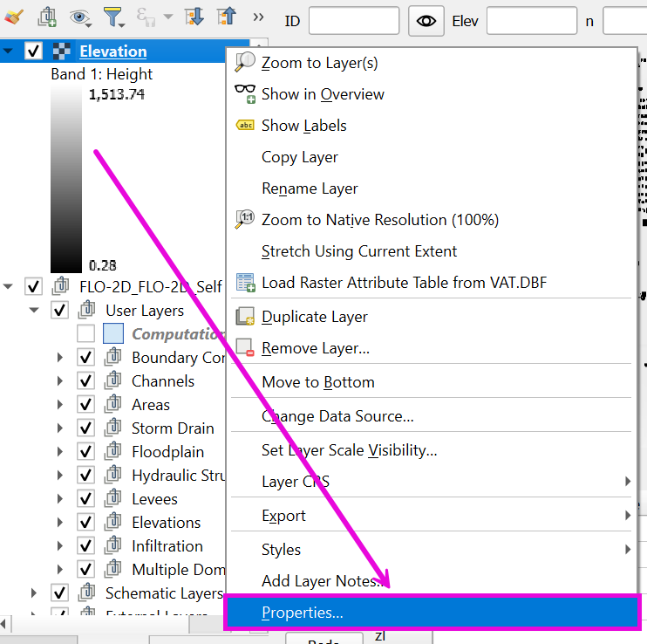647x644 pixels.
Task: Click the Elevation grayscale color ramp
Action: point(66,179)
